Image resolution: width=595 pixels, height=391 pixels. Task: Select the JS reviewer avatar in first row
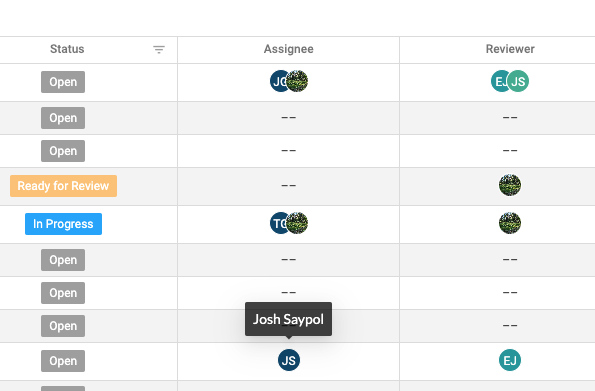pyautogui.click(x=518, y=81)
